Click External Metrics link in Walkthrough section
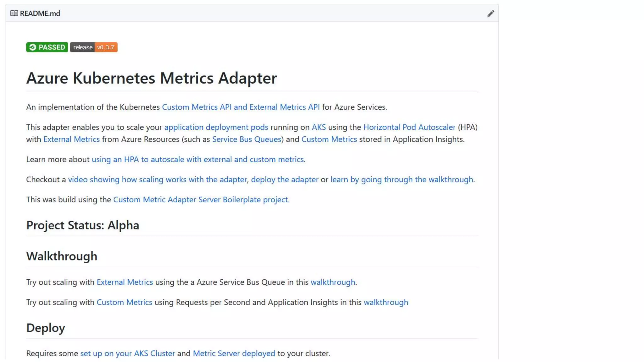644x362 pixels. coord(125,282)
